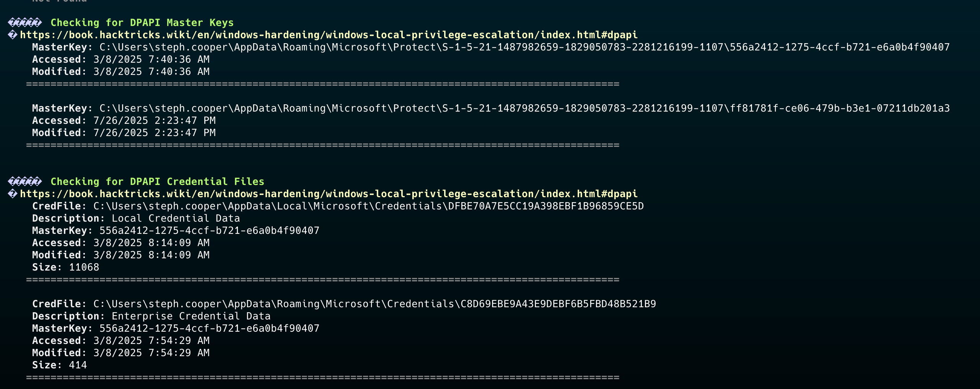The width and height of the screenshot is (980, 389).
Task: Click the first MasterKey path ending e6a0b4f90407
Action: [x=524, y=47]
